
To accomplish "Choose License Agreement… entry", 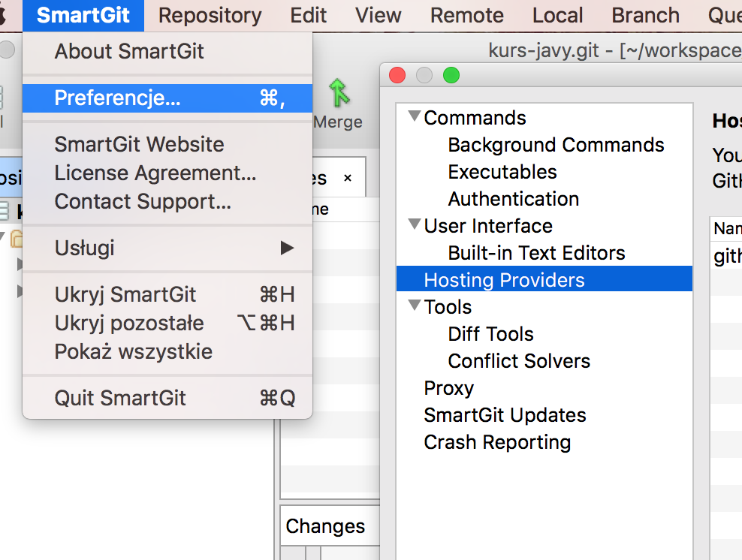I will 167,173.
